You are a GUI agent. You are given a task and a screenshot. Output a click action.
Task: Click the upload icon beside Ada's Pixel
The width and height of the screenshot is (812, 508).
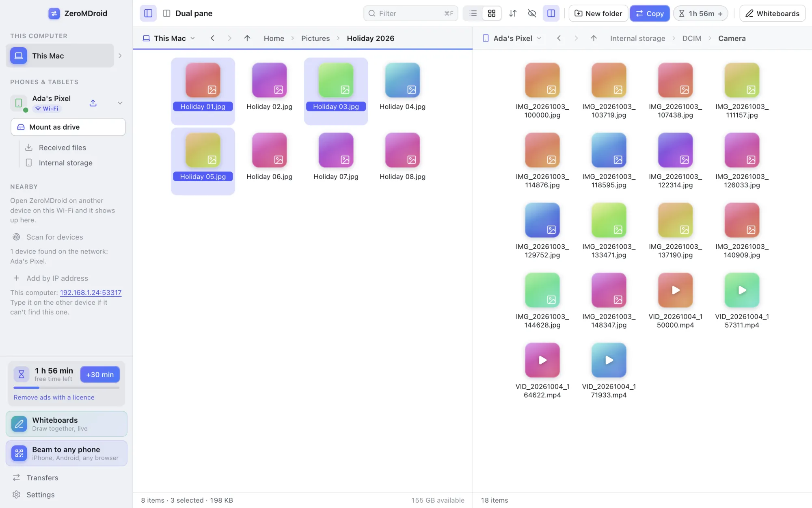point(93,103)
